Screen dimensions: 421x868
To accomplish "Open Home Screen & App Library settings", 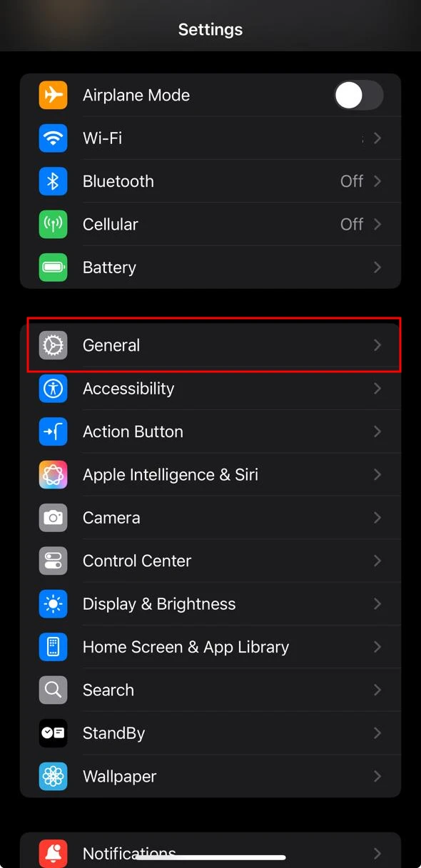I will pos(210,647).
